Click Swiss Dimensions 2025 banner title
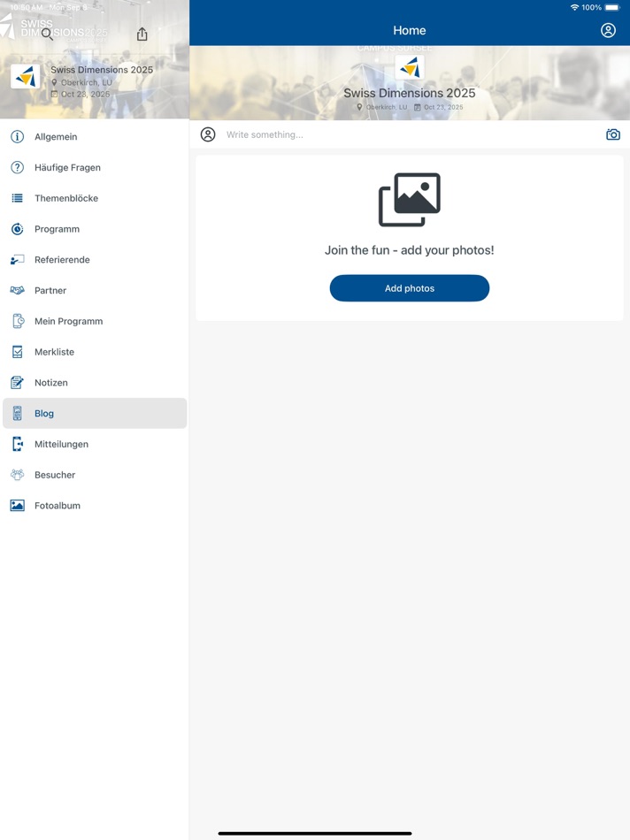630x840 pixels. point(409,93)
